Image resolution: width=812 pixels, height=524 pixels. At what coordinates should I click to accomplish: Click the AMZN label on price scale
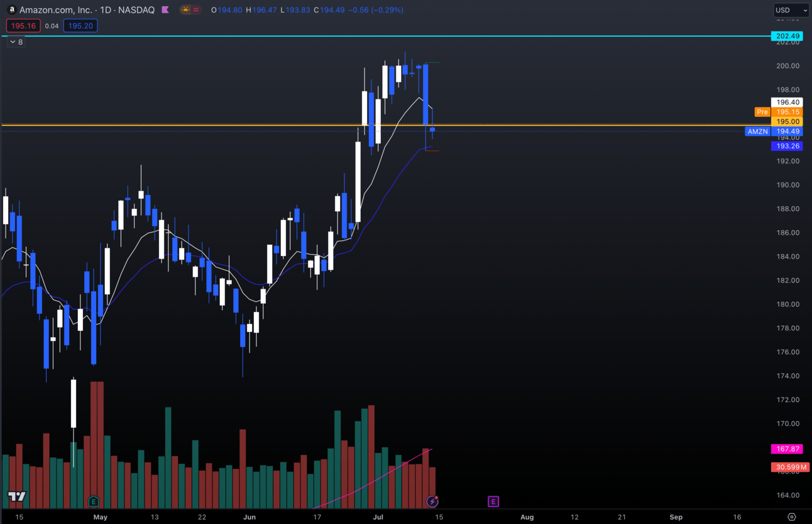click(x=758, y=131)
